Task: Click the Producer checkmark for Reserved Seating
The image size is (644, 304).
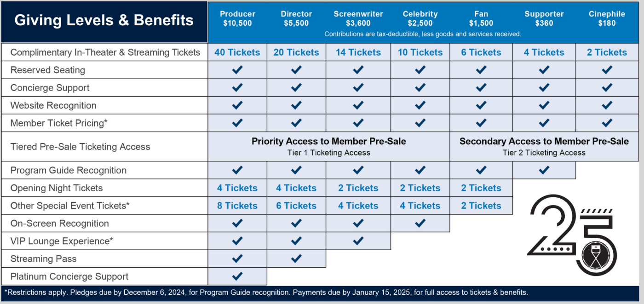Action: [237, 70]
